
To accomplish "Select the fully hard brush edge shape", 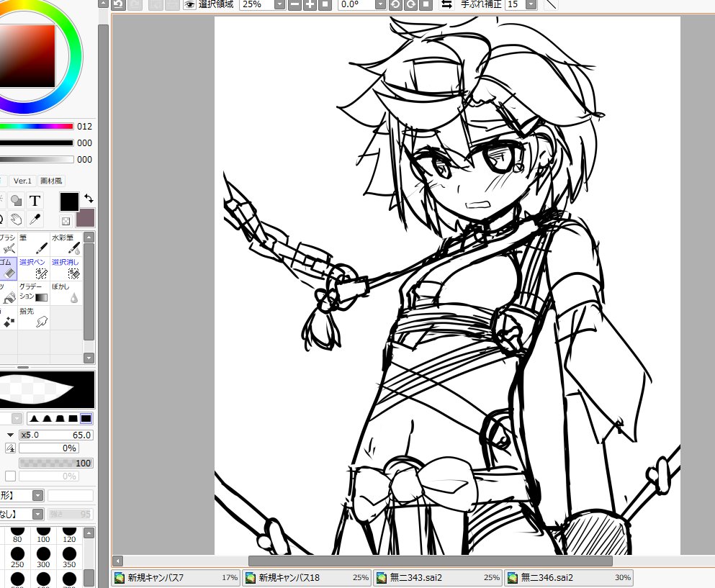I will click(x=86, y=418).
